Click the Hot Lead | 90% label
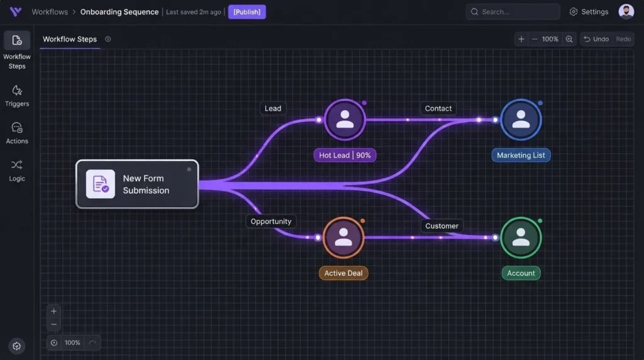This screenshot has height=360, width=644. (345, 155)
